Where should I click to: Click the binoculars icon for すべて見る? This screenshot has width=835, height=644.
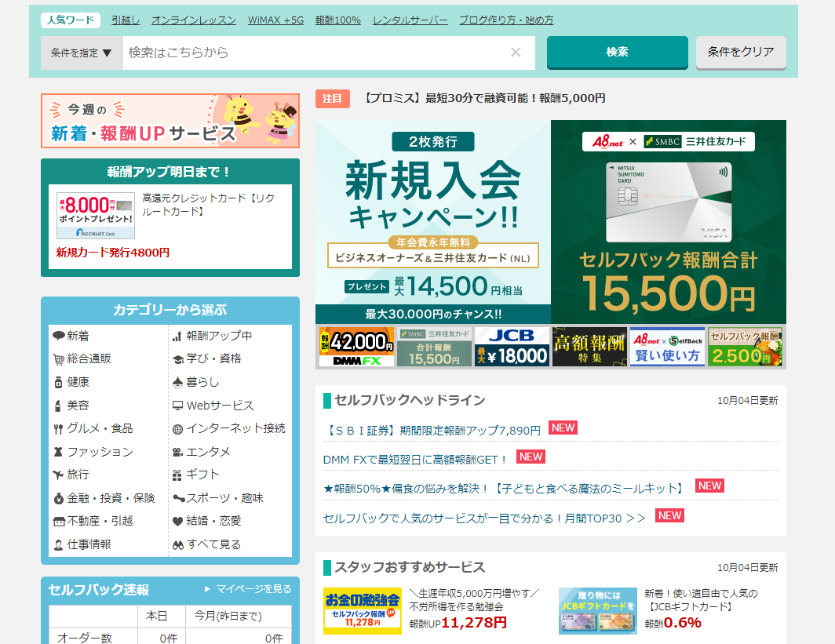tap(178, 545)
